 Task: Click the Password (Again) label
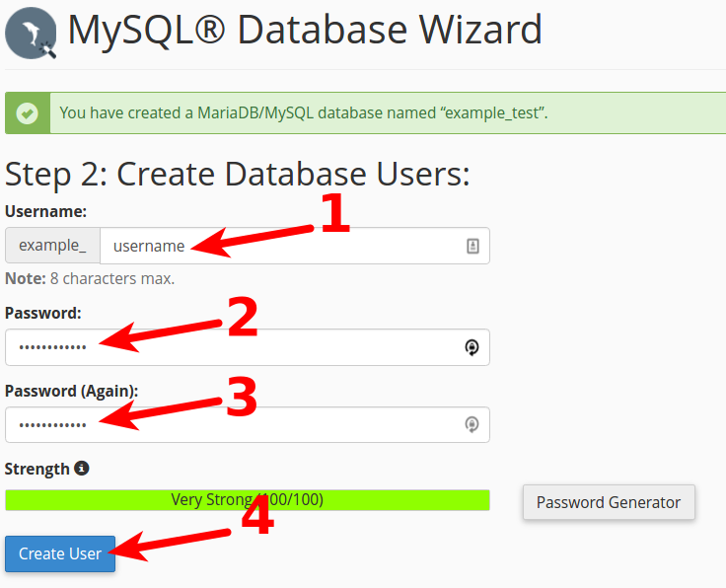(71, 391)
